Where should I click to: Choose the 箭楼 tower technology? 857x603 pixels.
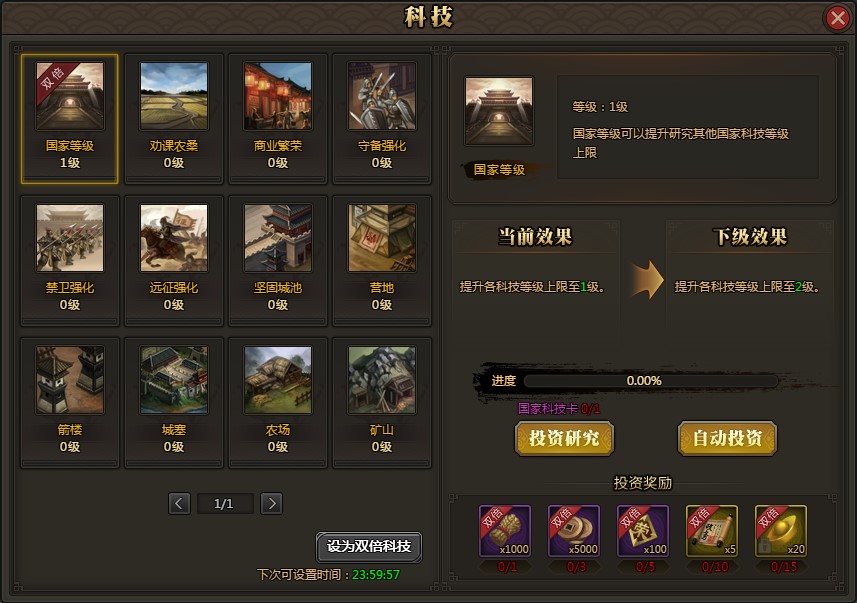[x=70, y=402]
